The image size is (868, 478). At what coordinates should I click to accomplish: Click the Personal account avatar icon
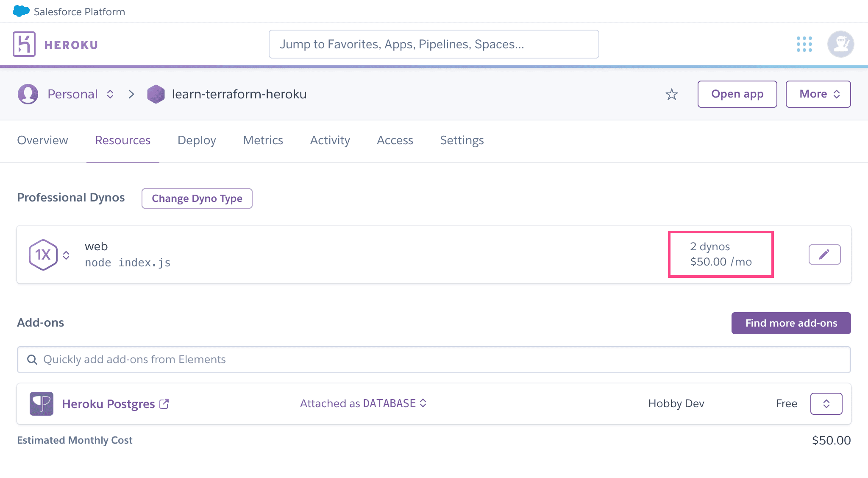click(x=28, y=94)
